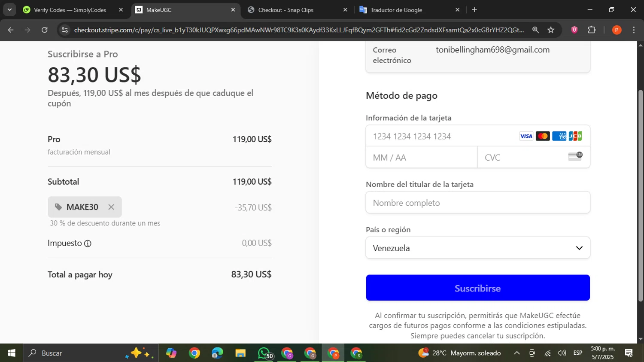This screenshot has width=644, height=362.
Task: Select the MakeUGC tab
Action: coord(185,10)
